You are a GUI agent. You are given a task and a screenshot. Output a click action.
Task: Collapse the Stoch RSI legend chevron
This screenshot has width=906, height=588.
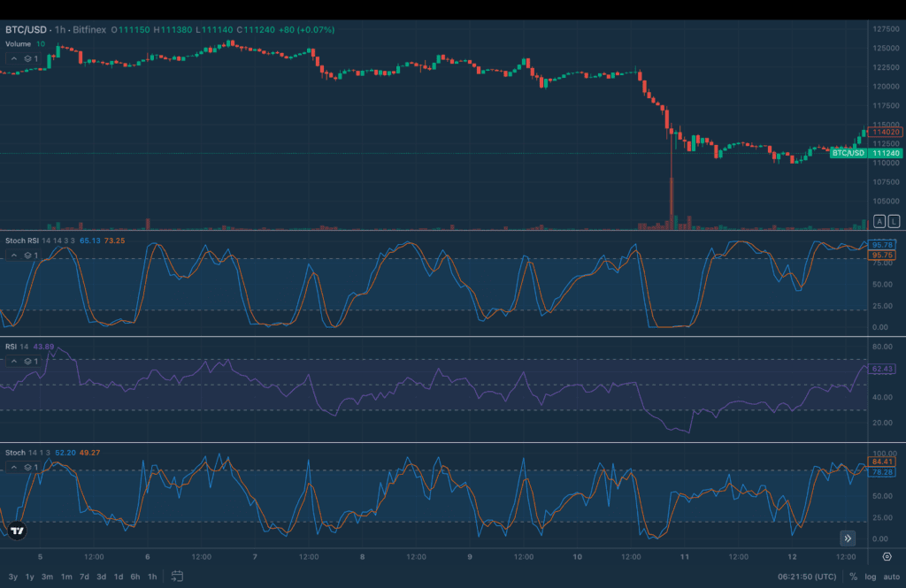coord(13,255)
